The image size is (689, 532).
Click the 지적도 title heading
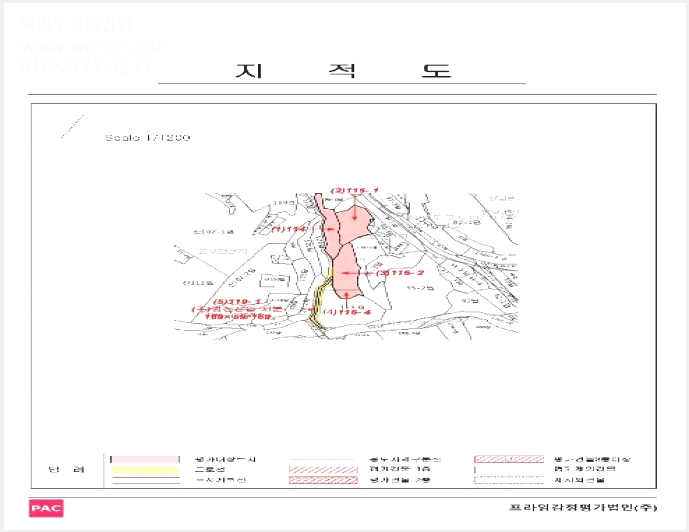(343, 70)
